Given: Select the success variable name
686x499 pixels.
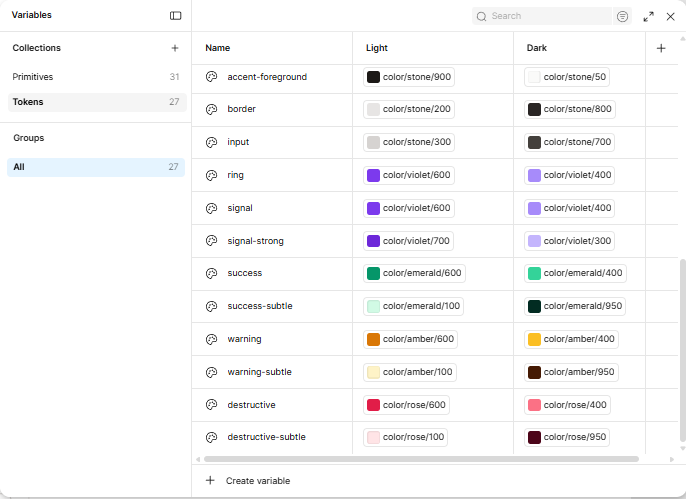Looking at the screenshot, I should pyautogui.click(x=245, y=273).
